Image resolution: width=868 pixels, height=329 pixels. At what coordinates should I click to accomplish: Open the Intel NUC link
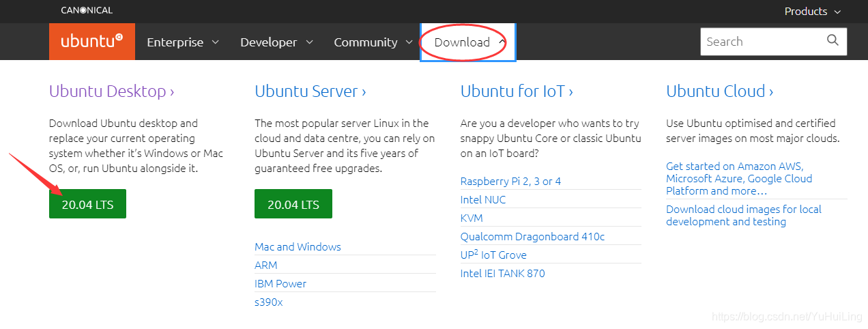[x=483, y=199]
